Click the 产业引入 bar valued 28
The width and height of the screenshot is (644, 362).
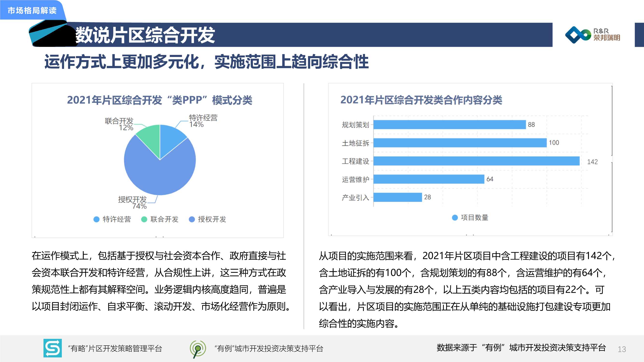tap(398, 197)
